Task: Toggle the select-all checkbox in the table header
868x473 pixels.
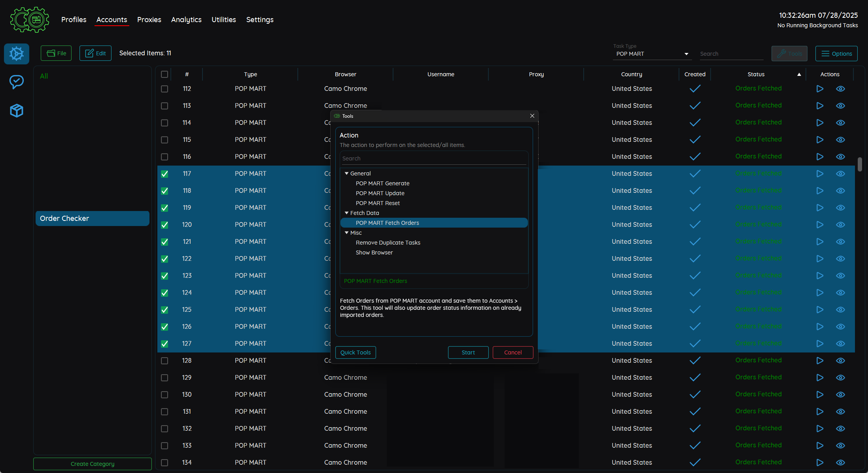Action: point(165,74)
